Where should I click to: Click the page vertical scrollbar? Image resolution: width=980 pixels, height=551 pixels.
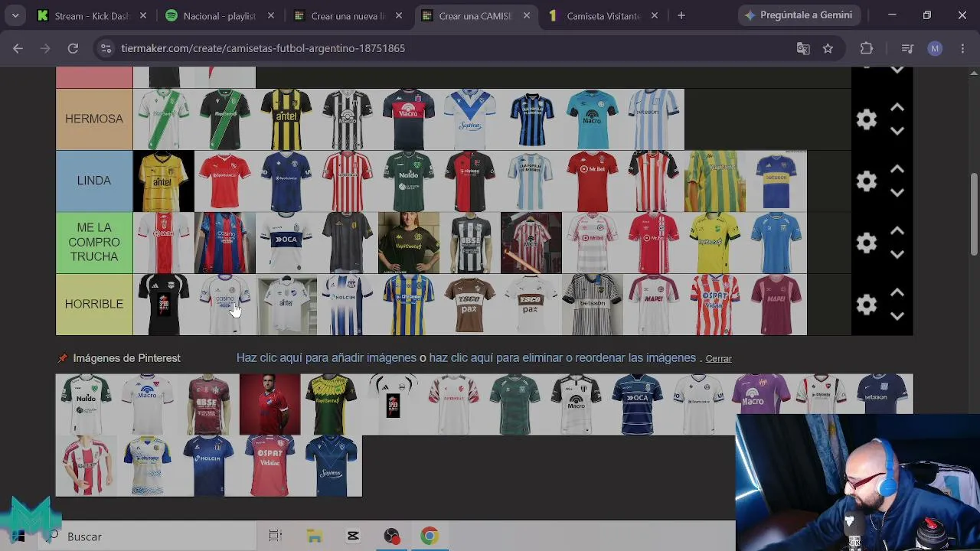974,214
